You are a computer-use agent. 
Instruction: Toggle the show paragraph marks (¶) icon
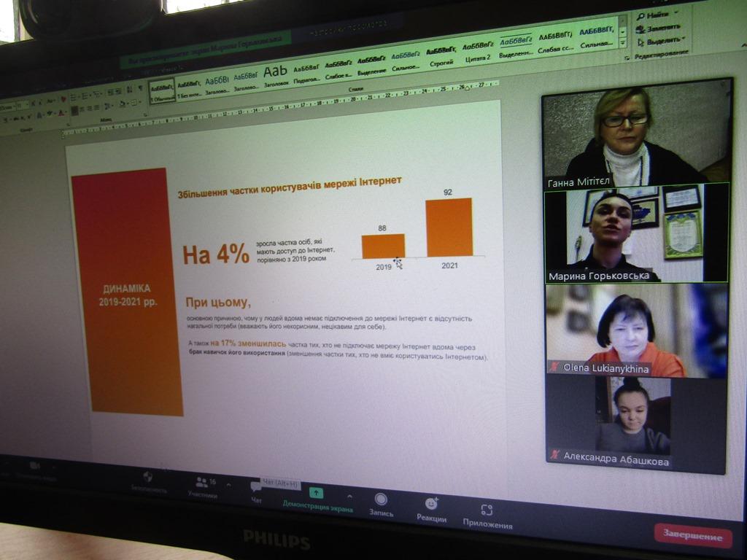pos(140,88)
